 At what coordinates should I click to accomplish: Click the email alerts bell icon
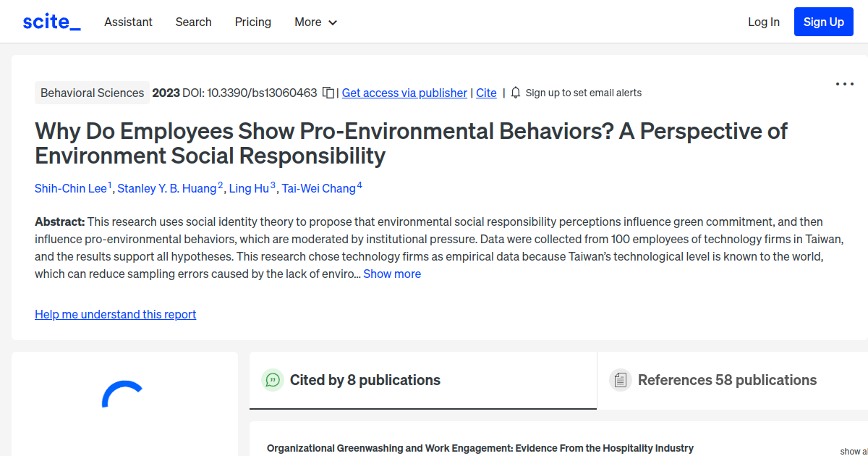tap(515, 93)
